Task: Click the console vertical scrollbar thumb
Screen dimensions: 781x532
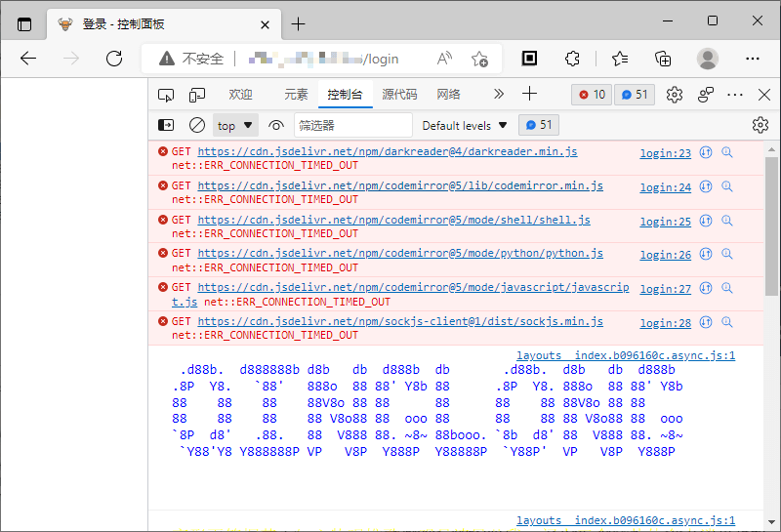Action: pos(771,226)
